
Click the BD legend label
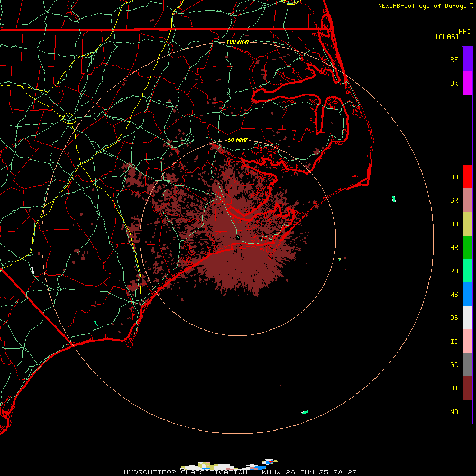454,224
